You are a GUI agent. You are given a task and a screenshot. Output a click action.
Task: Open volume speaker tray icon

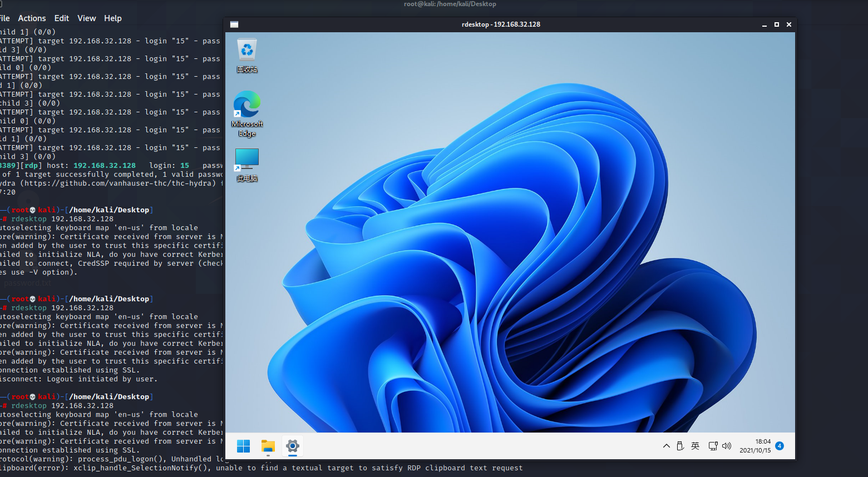727,446
